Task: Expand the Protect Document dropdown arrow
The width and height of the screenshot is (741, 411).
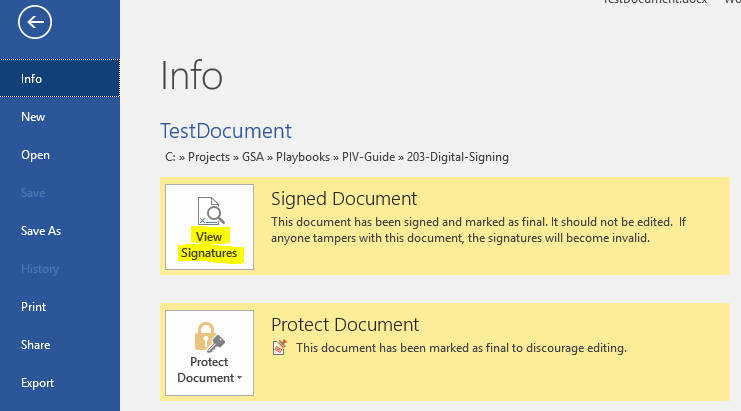Action: pos(240,378)
